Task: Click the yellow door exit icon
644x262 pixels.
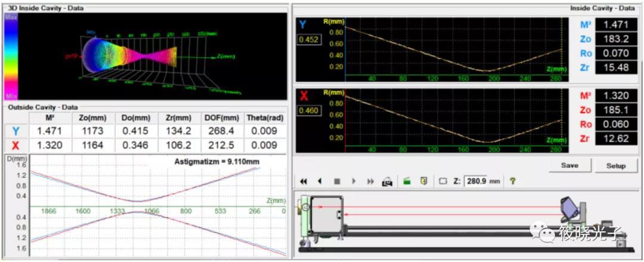Action: [x=423, y=181]
